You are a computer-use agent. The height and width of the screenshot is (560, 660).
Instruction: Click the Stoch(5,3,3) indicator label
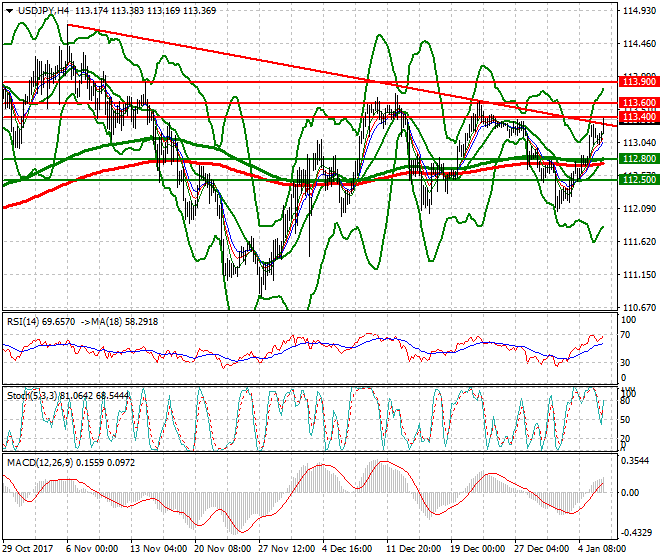[32, 395]
